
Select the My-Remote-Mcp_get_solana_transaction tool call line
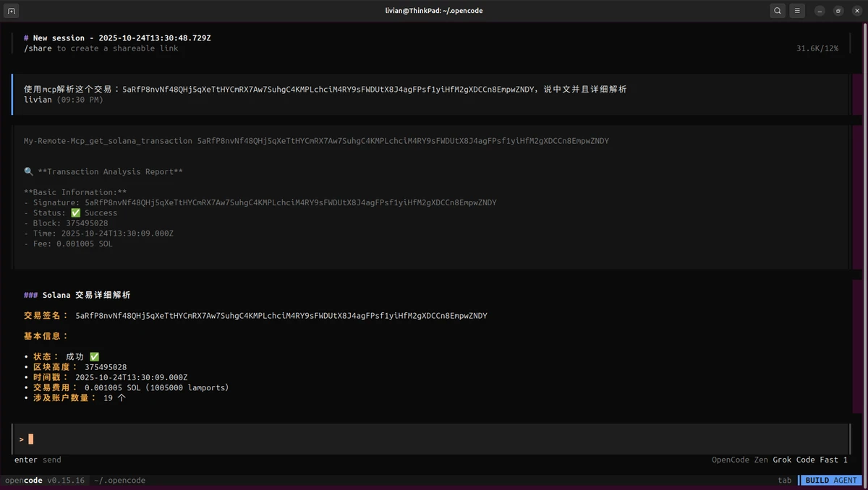pyautogui.click(x=316, y=141)
